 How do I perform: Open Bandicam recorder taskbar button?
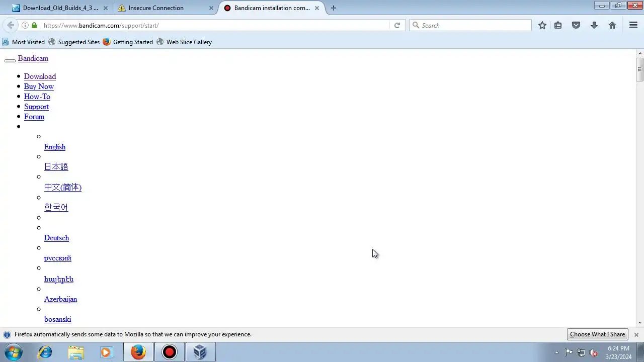170,352
